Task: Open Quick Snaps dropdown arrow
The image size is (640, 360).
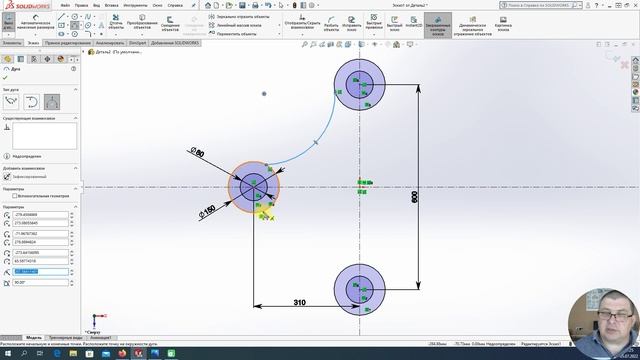Action: (374, 35)
